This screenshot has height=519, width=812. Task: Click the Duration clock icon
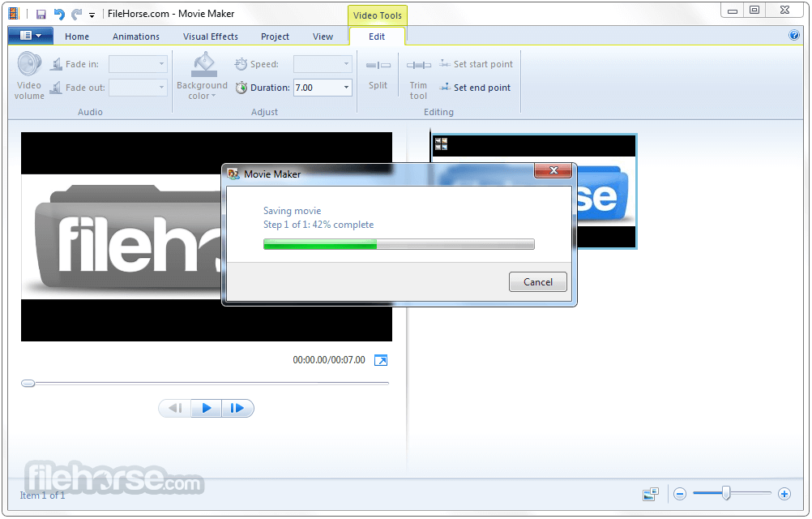point(241,88)
